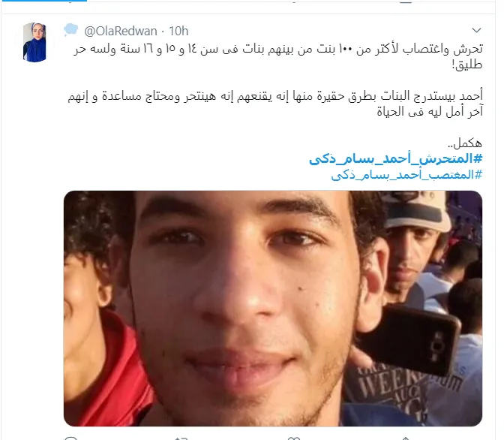Reply to the tweet using comment icon
The image size is (504, 440).
coord(70,438)
